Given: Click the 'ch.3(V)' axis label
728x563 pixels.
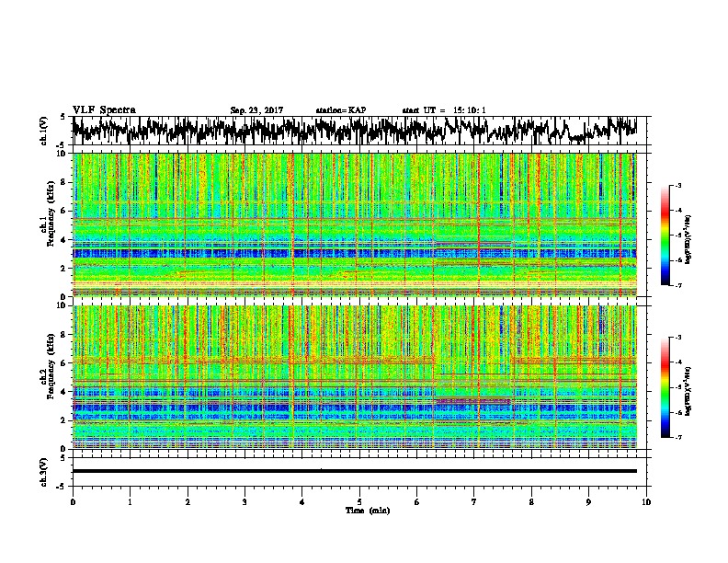Looking at the screenshot, I should (x=44, y=473).
